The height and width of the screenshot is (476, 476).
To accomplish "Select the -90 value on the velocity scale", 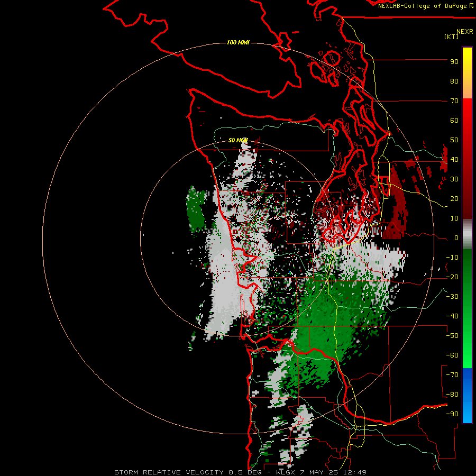I will [x=452, y=414].
